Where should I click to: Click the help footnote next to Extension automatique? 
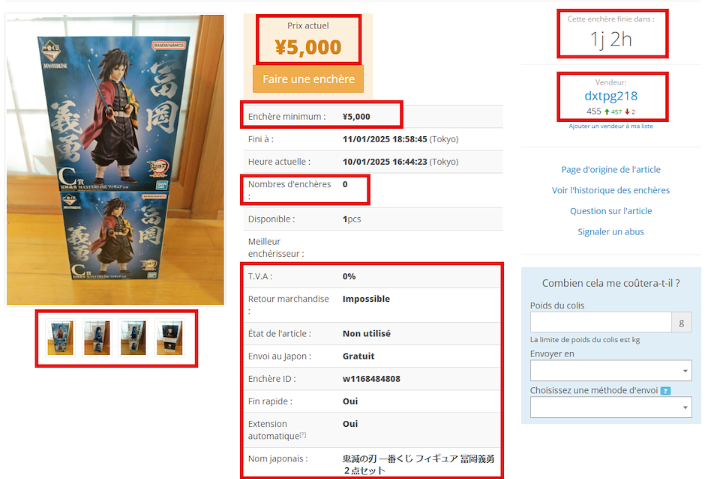(303, 435)
